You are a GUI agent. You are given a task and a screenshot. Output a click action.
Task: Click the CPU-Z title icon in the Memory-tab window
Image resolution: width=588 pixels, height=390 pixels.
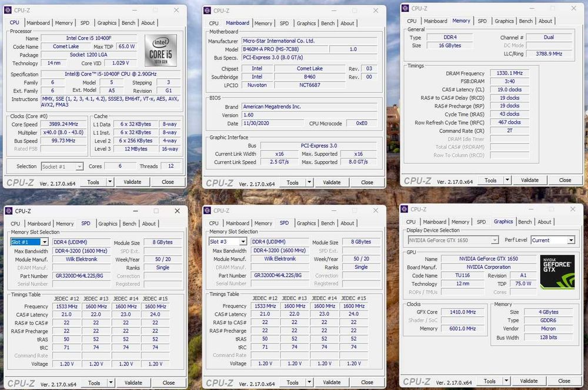click(x=405, y=8)
